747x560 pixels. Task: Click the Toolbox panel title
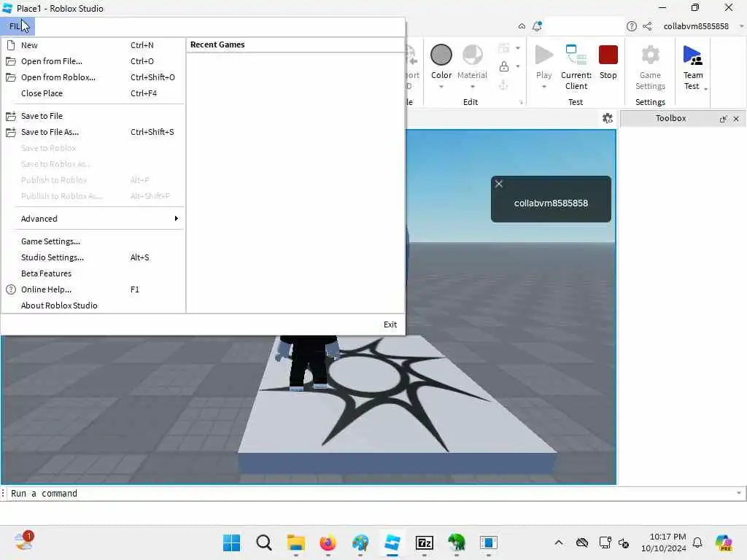(670, 118)
